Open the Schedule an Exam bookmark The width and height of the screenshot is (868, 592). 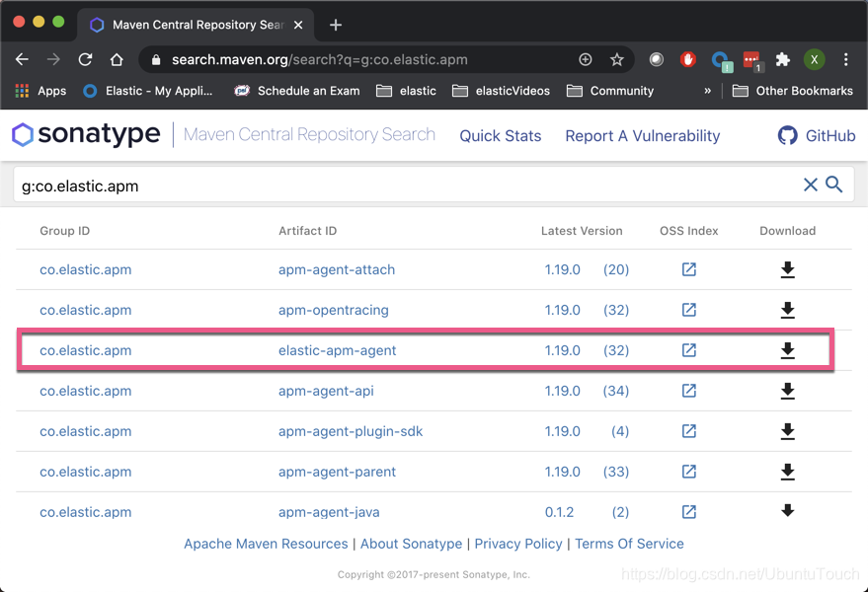tap(297, 91)
